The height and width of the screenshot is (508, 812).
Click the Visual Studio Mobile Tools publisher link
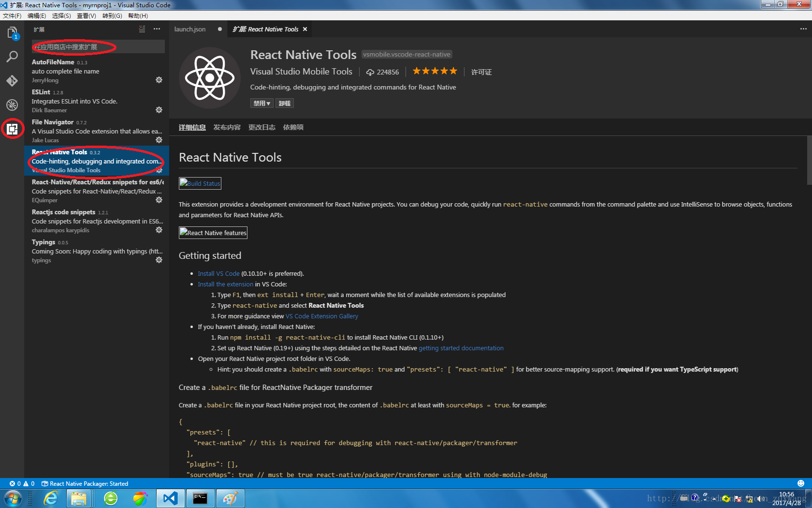301,72
